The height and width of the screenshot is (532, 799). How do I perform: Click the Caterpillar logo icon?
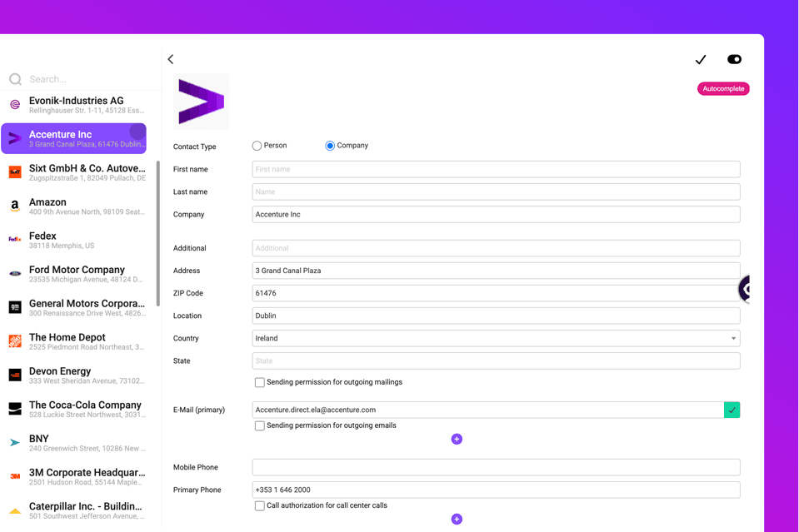(x=15, y=510)
